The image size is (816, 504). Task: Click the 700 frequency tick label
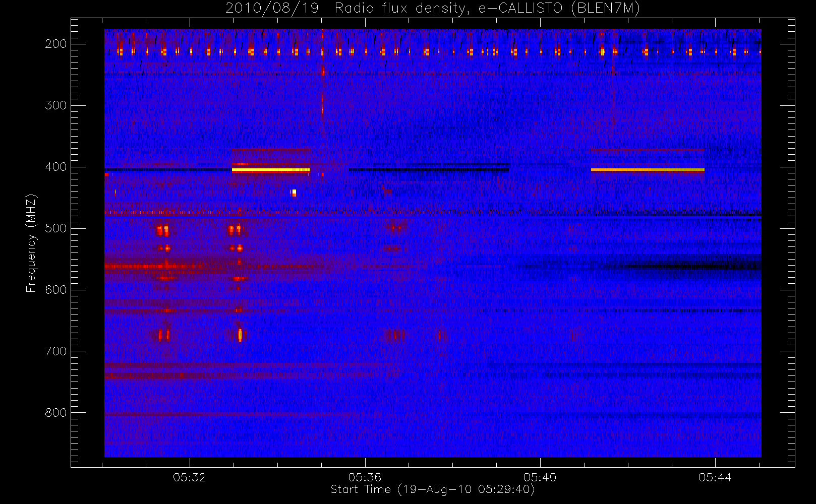pos(55,351)
